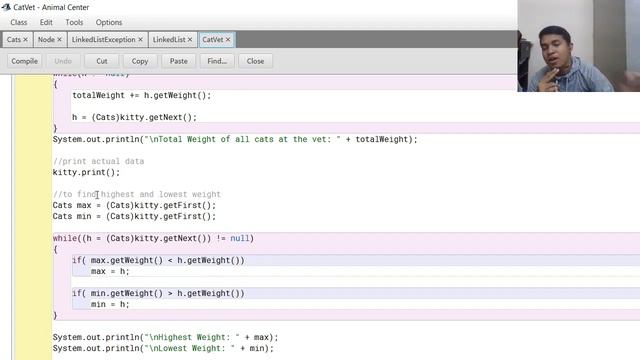
Task: Click the 'if( min.getWeight() > h.getWeight())' line
Action: click(158, 293)
